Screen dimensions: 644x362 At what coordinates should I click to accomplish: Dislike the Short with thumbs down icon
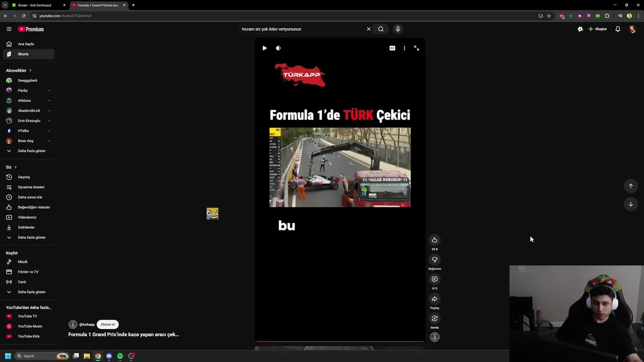tap(435, 259)
